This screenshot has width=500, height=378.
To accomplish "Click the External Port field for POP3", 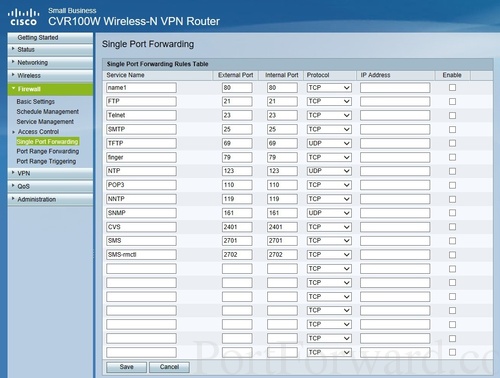I will 237,185.
